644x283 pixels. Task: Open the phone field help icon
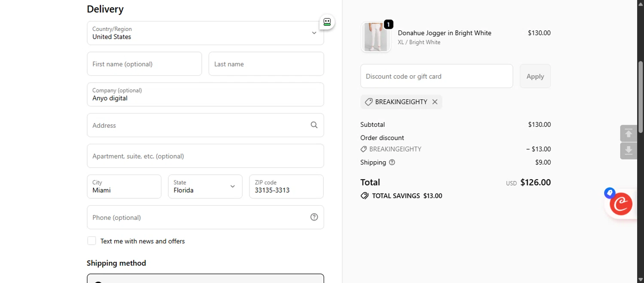[x=314, y=217]
